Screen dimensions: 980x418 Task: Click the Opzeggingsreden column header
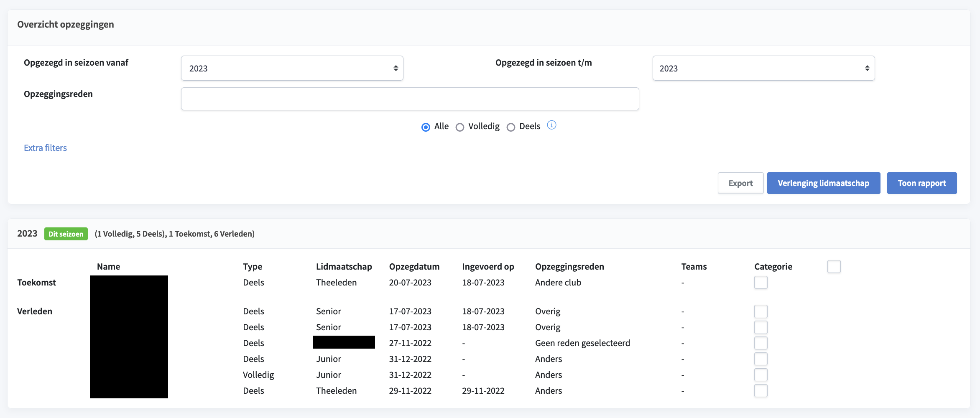click(569, 267)
